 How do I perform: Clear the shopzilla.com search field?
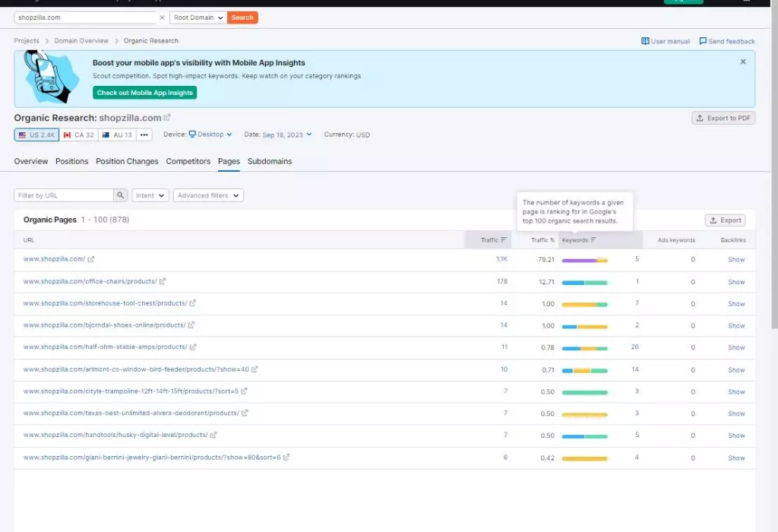162,17
